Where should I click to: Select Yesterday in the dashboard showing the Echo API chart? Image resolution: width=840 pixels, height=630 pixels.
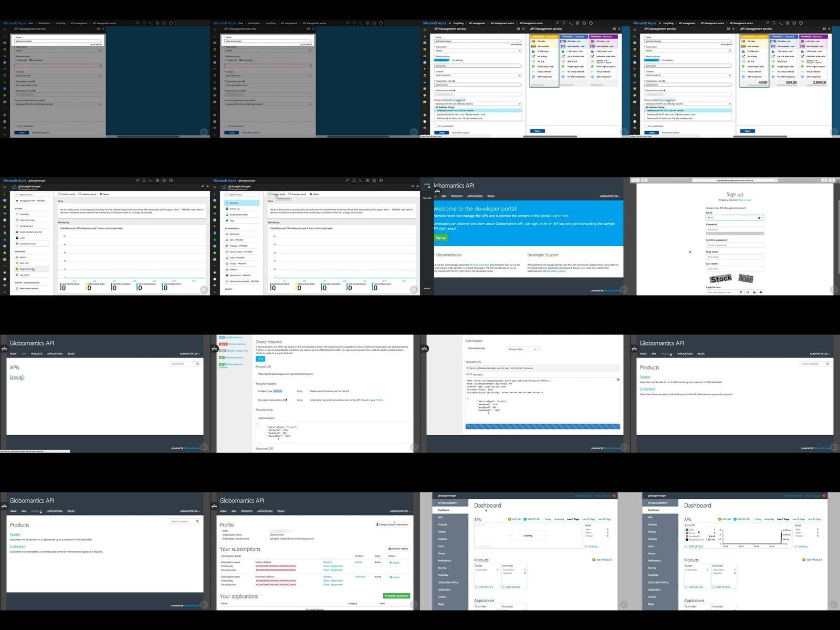(769, 519)
